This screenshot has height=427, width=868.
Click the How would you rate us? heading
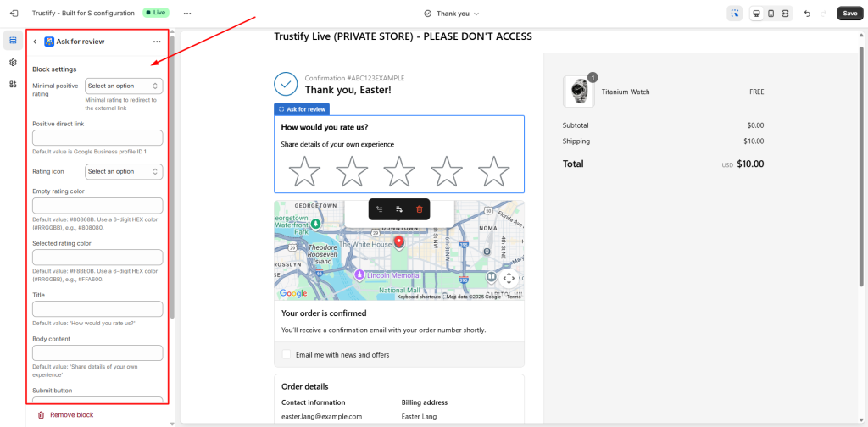[x=325, y=127]
